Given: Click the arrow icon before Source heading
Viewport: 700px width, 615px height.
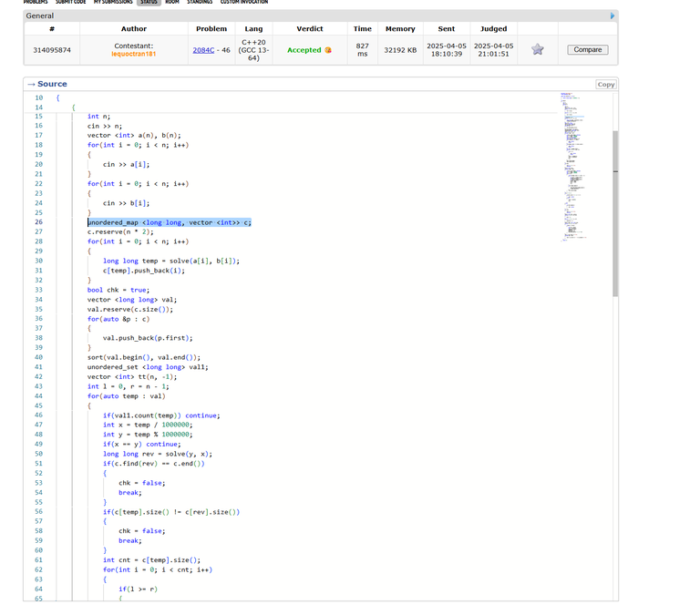Looking at the screenshot, I should (x=31, y=84).
